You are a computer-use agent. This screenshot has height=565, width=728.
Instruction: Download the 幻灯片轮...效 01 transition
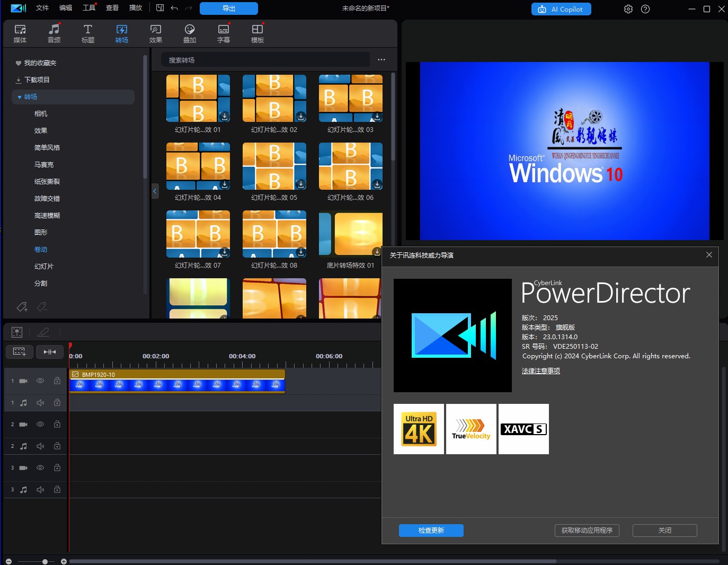click(225, 116)
